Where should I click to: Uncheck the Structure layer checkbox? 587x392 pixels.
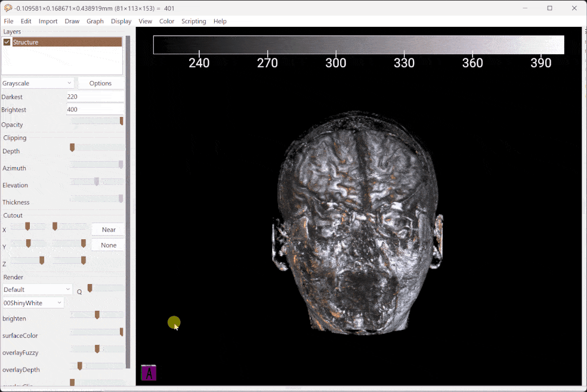7,42
